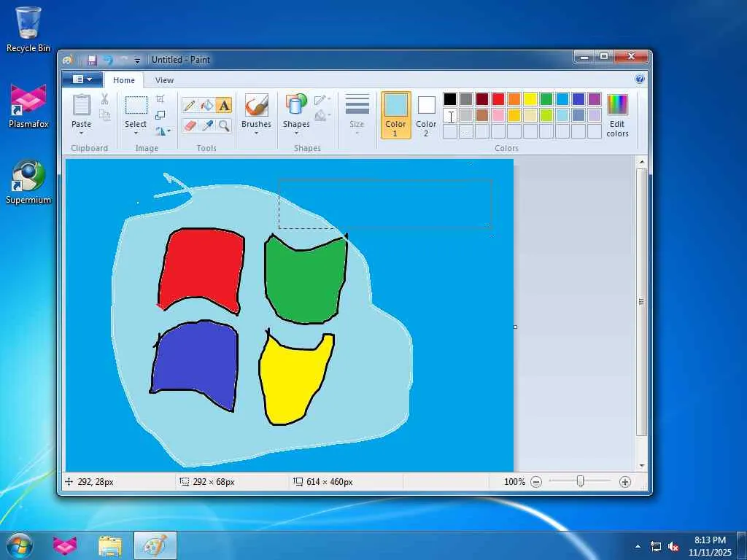Click the Windows Start orb
Viewport: 747px width, 560px height.
[19, 545]
